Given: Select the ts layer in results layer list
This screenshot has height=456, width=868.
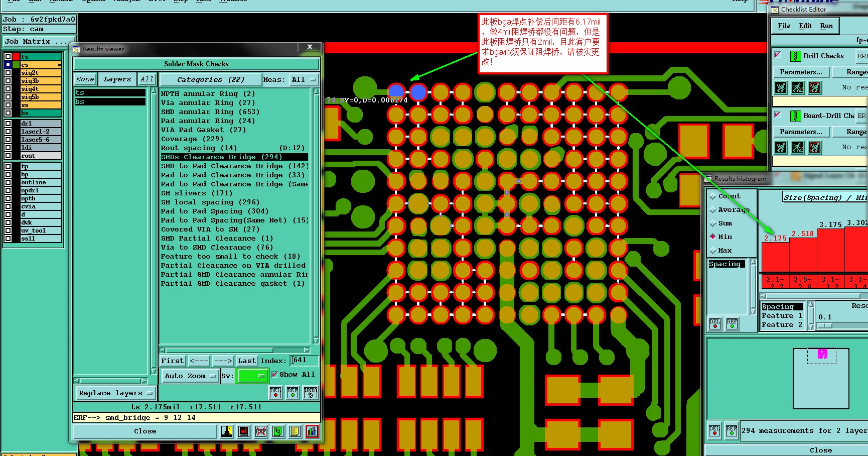Looking at the screenshot, I should pos(110,93).
